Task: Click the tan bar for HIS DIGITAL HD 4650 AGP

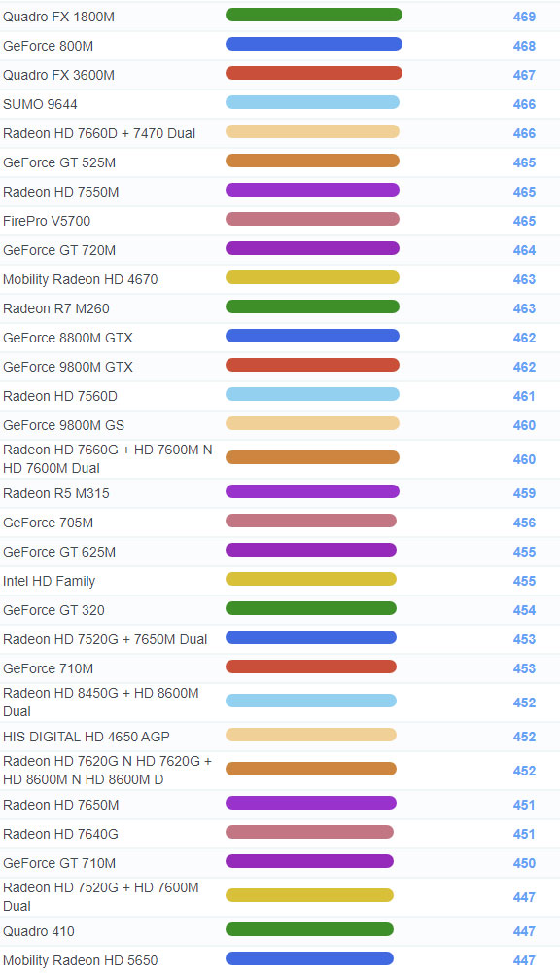Action: coord(311,735)
